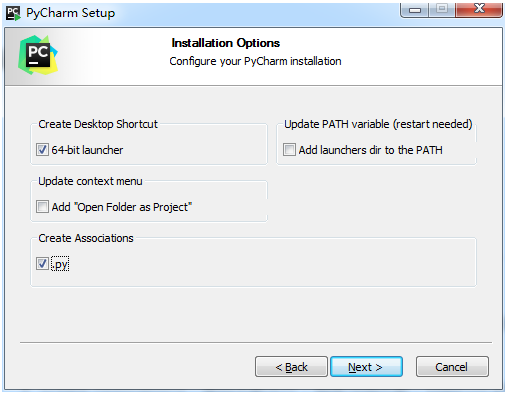Image resolution: width=508 pixels, height=397 pixels.
Task: Click the "Update PATH variable (restart needed)" group label
Action: point(378,124)
